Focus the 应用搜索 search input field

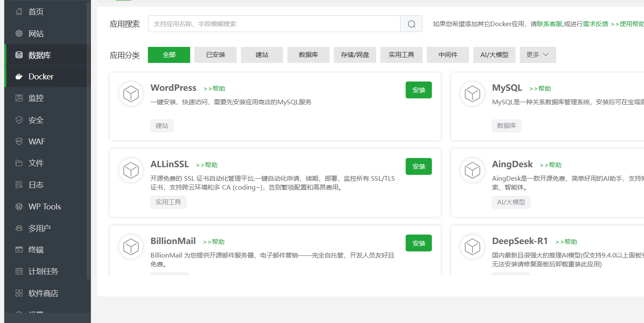point(274,24)
